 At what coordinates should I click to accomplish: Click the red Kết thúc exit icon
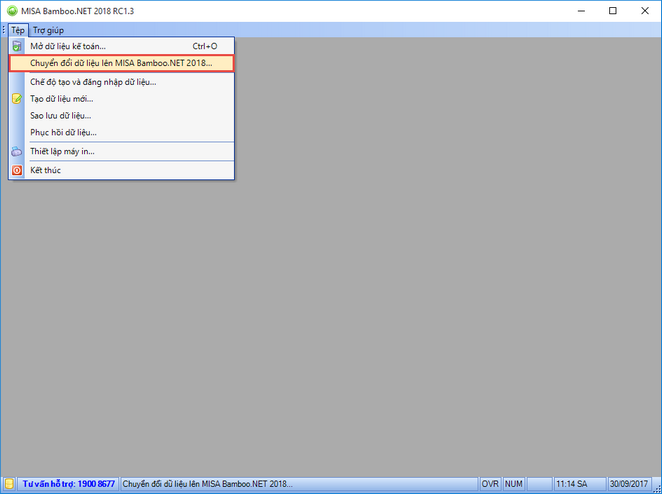point(17,170)
